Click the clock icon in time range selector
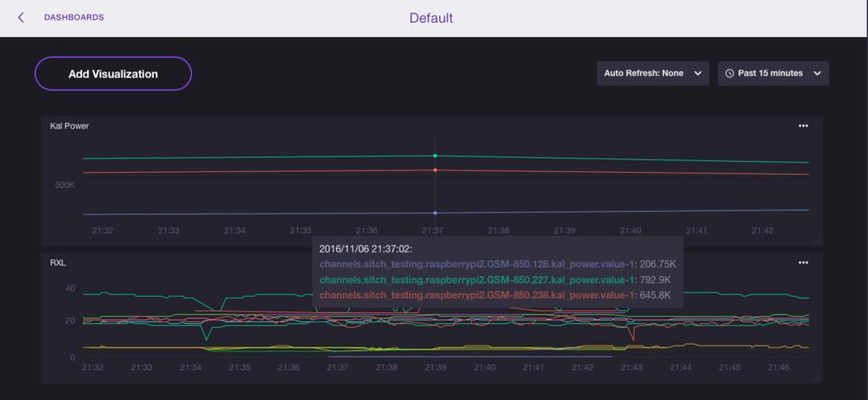This screenshot has width=868, height=400. 730,73
